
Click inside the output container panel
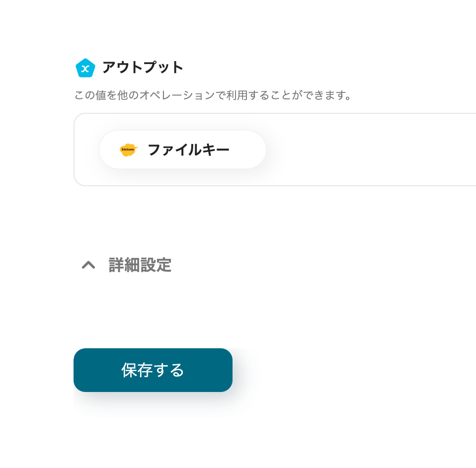(348, 149)
